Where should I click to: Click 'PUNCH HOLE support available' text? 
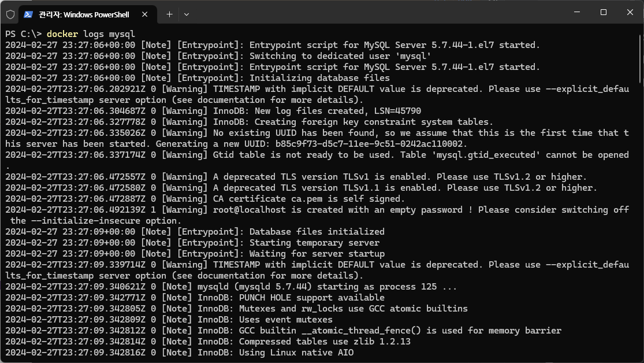tap(312, 298)
